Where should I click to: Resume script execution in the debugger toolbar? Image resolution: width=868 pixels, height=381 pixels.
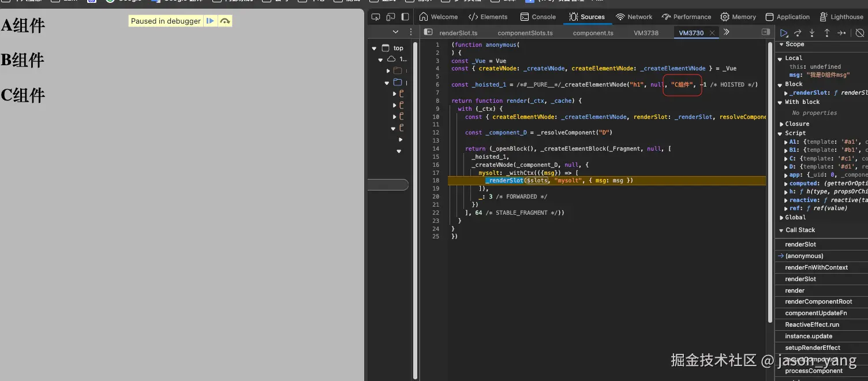783,33
